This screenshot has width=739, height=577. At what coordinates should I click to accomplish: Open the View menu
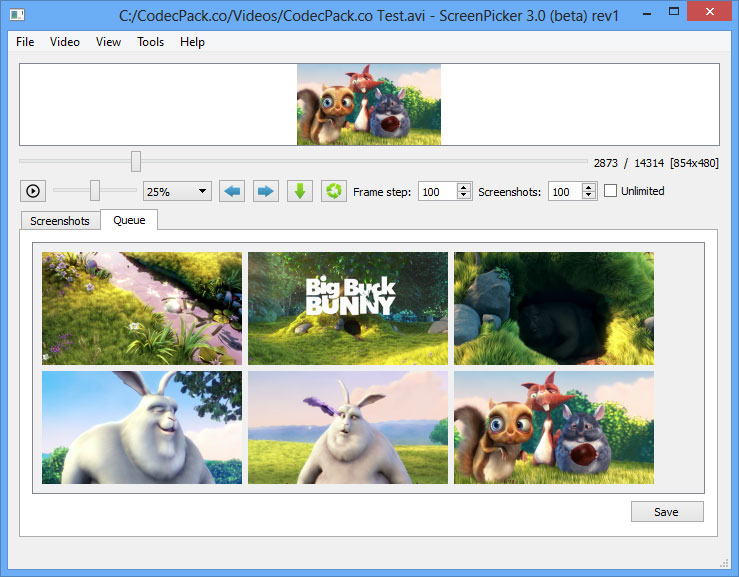coord(108,42)
